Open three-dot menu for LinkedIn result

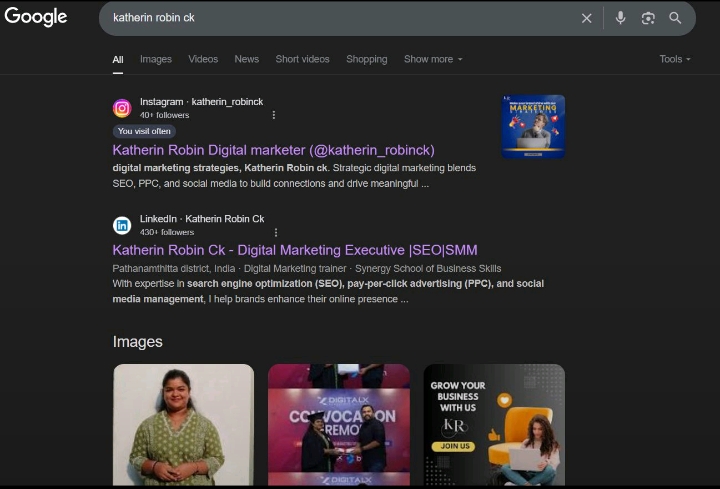(276, 232)
